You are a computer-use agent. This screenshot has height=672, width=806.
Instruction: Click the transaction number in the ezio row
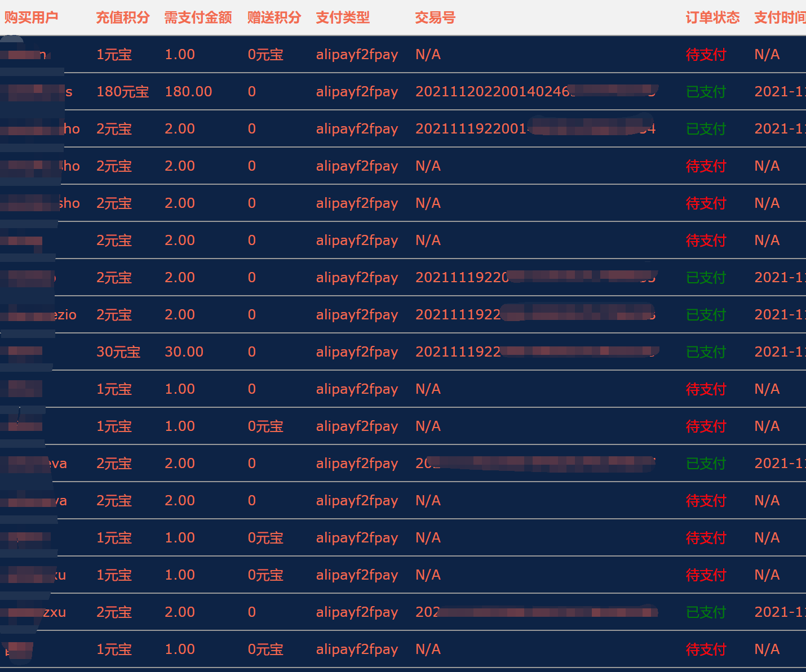point(535,315)
